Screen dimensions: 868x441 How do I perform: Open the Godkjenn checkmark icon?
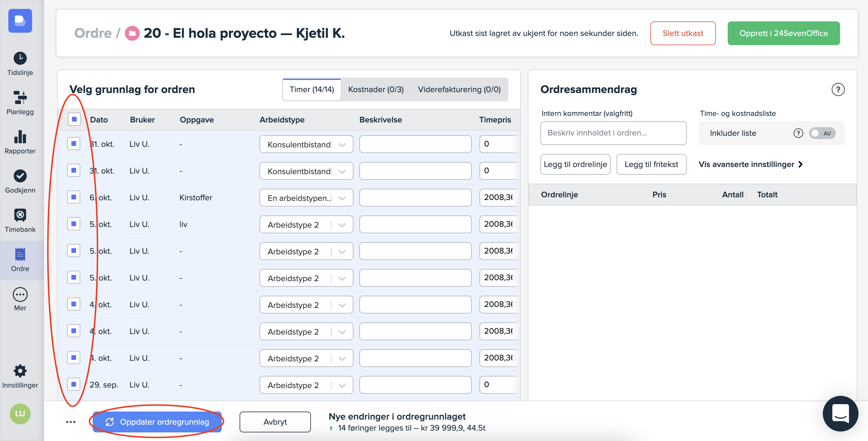coord(20,176)
